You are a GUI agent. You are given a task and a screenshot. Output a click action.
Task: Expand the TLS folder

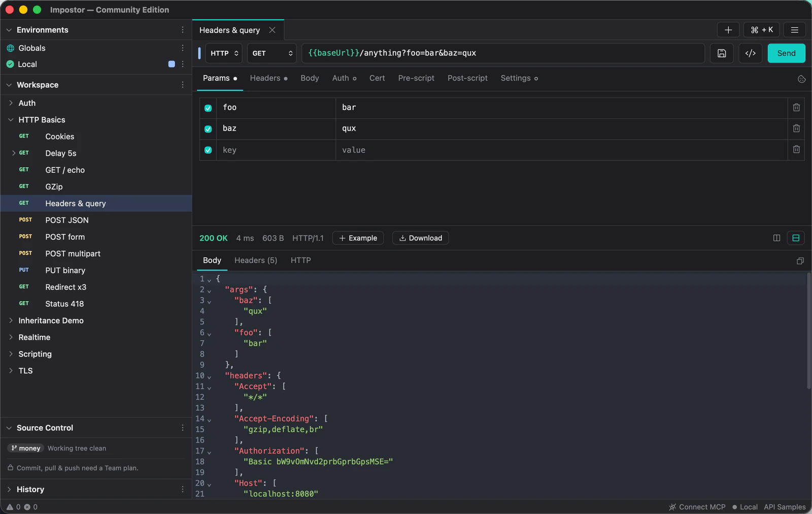[11, 370]
